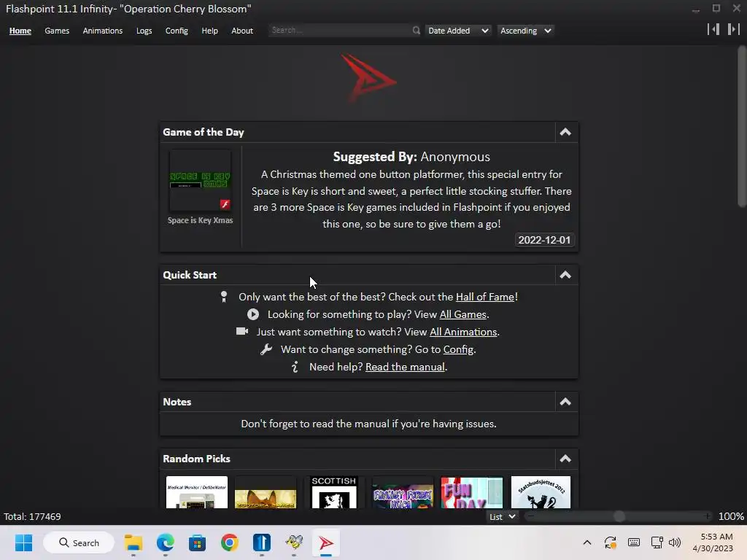
Task: Open the Zootopia Games random pick thumbnail
Action: 266,492
